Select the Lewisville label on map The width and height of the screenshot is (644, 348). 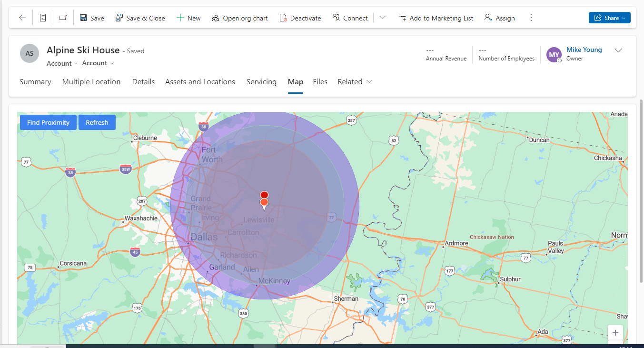point(259,220)
